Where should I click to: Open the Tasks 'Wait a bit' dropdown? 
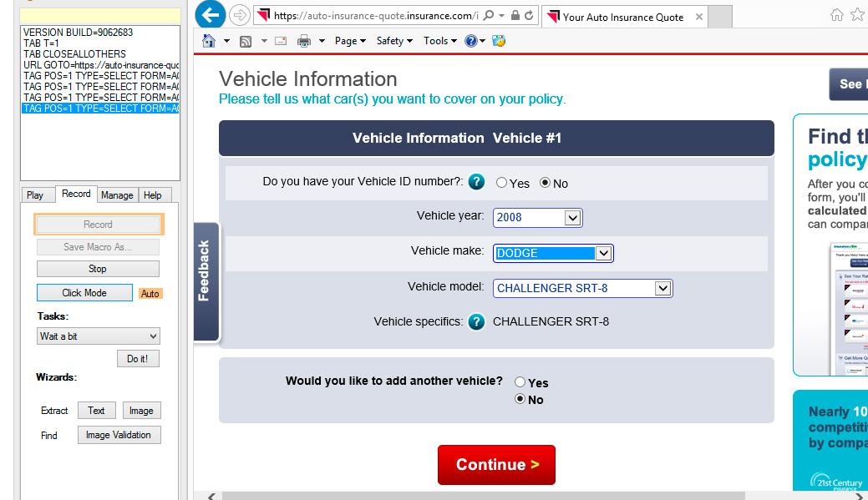click(99, 336)
